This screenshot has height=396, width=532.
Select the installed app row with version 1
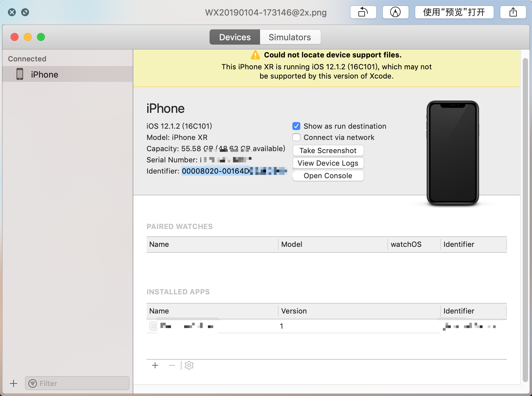click(327, 326)
